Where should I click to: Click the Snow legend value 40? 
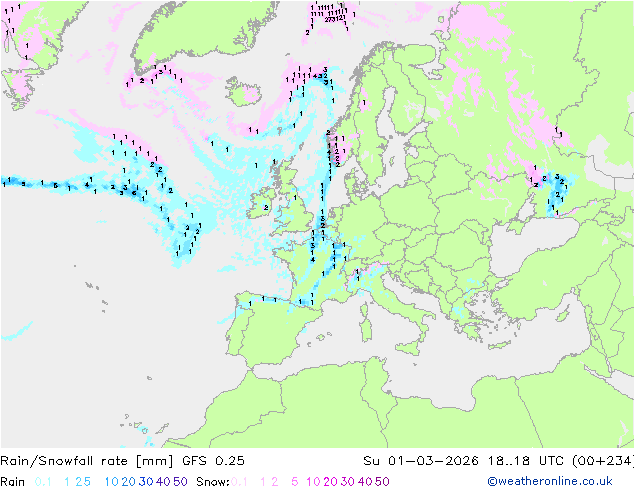pos(365,482)
